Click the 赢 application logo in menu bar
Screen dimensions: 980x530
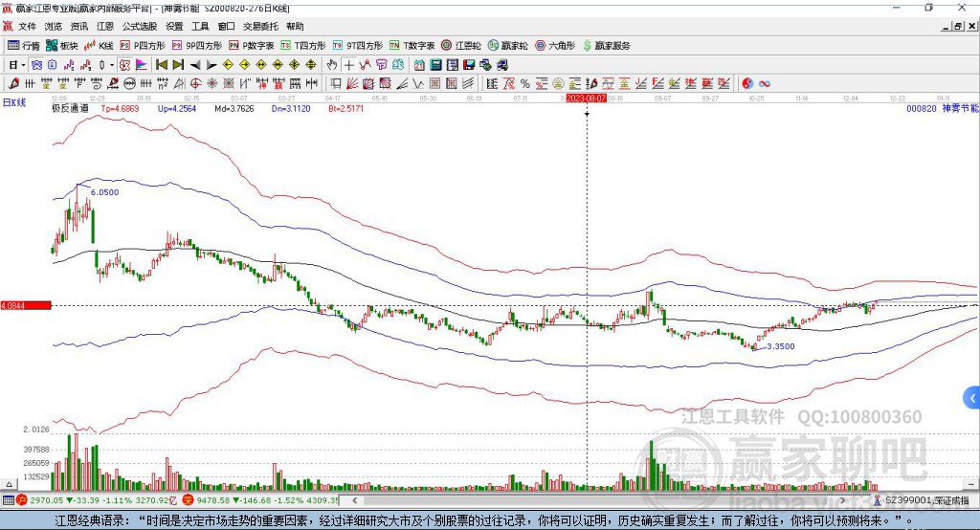point(8,26)
